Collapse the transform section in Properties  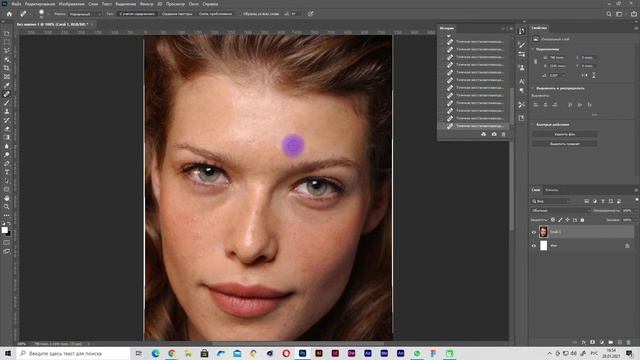point(533,49)
